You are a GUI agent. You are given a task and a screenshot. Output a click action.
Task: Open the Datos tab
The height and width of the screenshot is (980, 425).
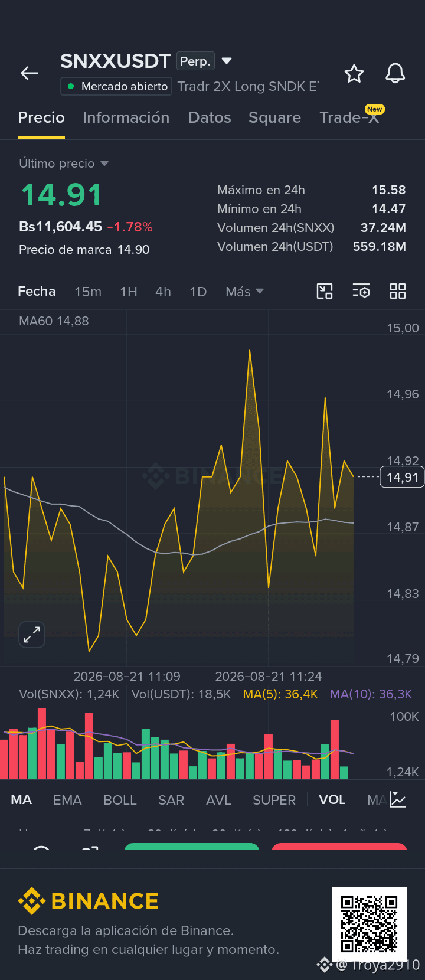210,117
